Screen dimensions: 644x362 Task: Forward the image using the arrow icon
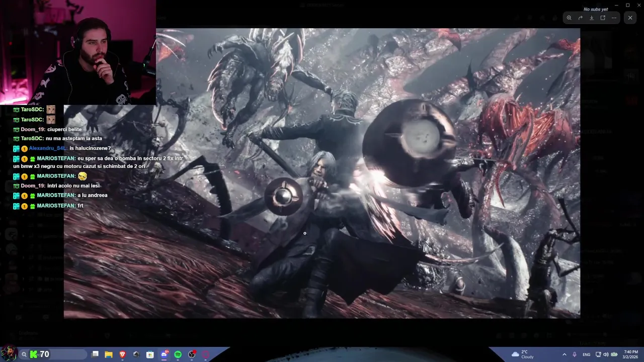580,18
